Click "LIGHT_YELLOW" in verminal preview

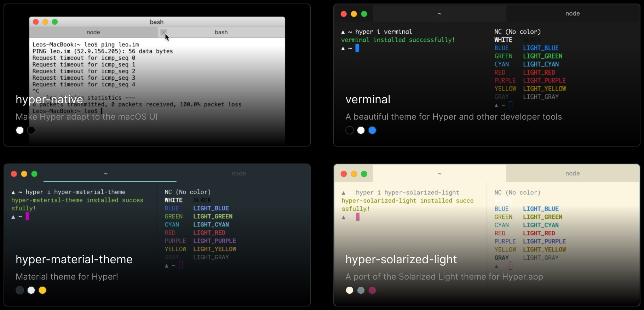point(545,89)
